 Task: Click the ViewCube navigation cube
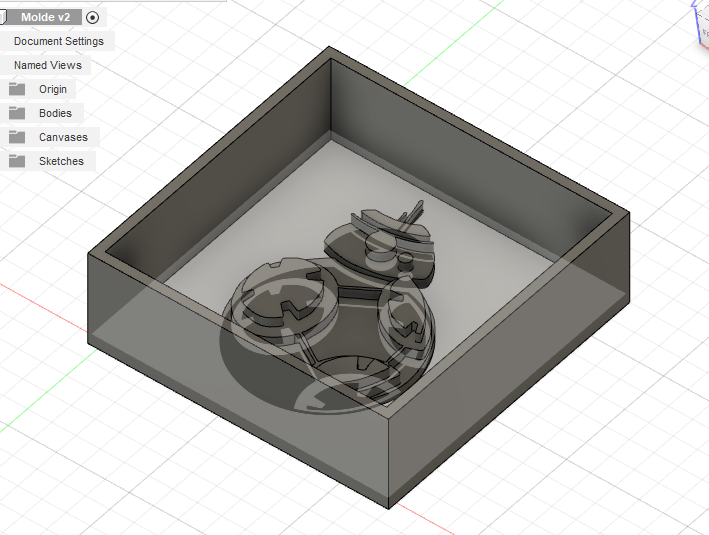coord(701,23)
